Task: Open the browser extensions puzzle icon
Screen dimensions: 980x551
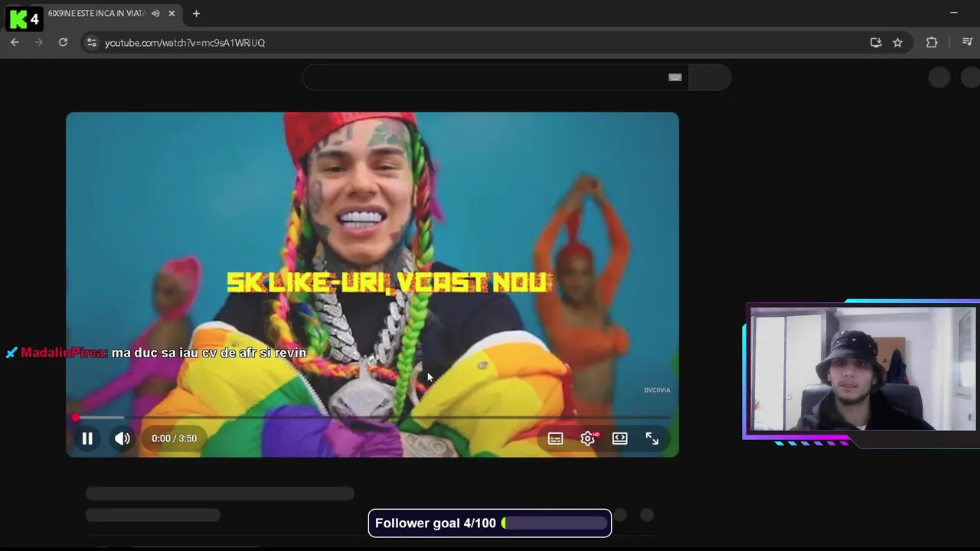Action: tap(932, 42)
